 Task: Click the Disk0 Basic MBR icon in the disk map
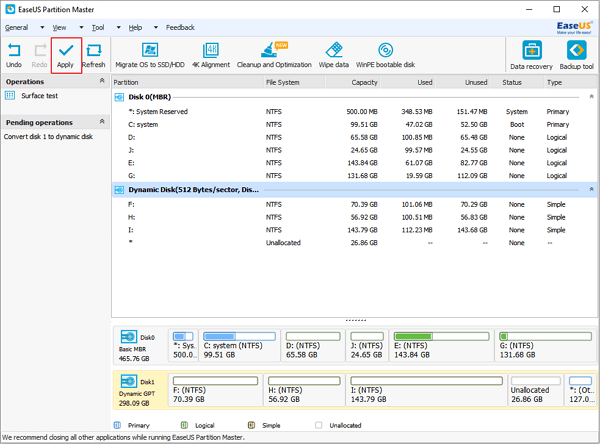(x=129, y=337)
